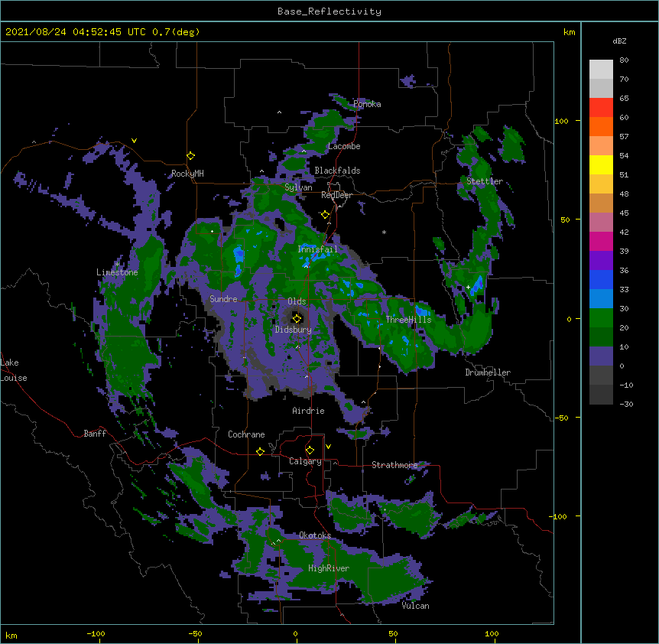Click the yellow diamond marker below RedDeer

point(326,215)
